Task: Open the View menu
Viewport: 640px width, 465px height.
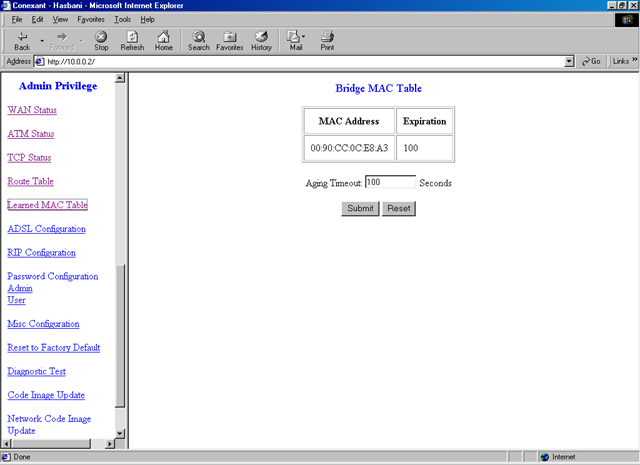Action: (x=60, y=19)
